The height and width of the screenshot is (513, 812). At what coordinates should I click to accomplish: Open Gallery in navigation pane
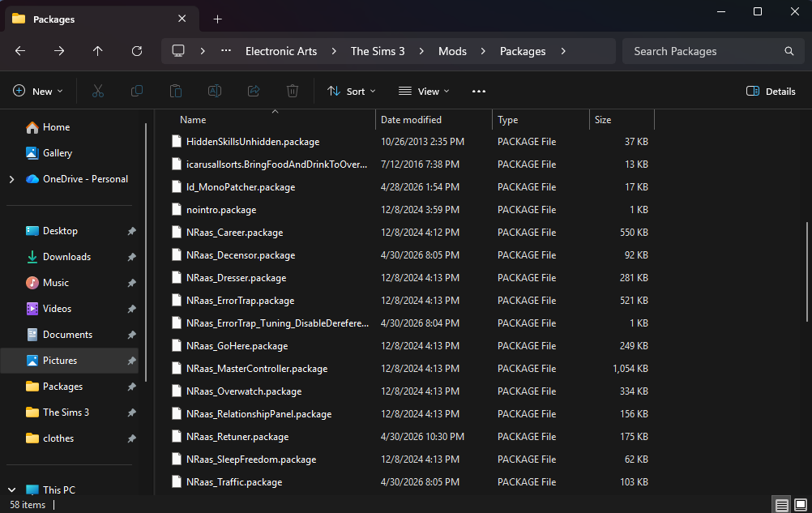click(x=57, y=152)
